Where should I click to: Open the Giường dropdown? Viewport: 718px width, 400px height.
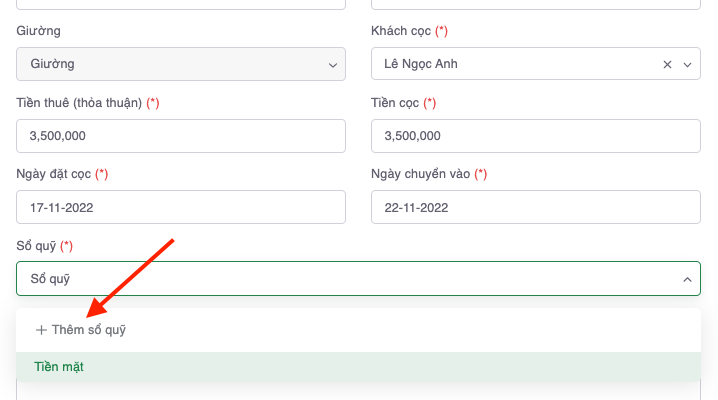click(x=181, y=65)
